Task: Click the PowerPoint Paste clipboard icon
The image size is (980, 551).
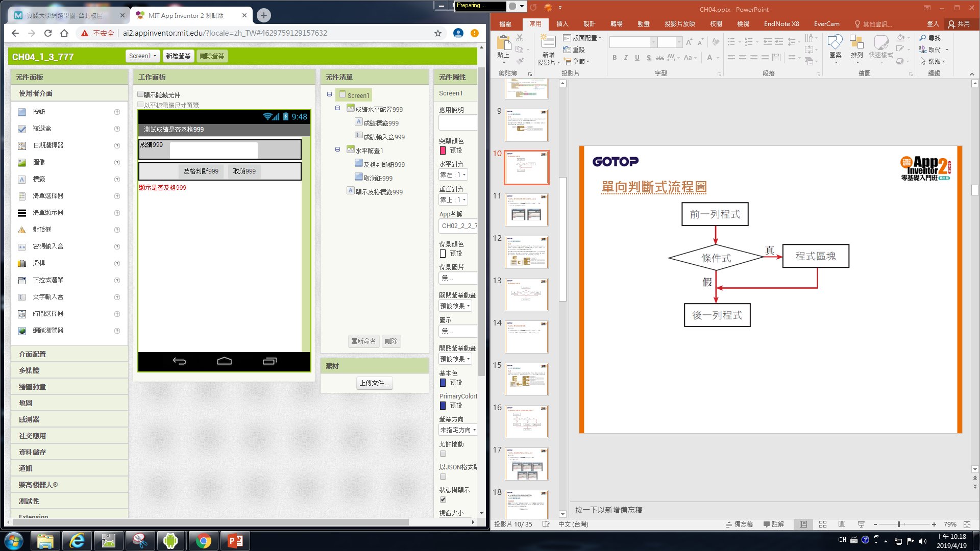Action: tap(503, 42)
